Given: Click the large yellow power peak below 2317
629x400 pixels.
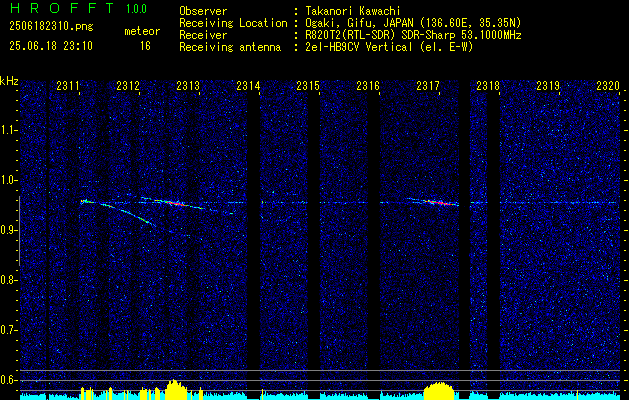Looking at the screenshot, I should coord(439,390).
